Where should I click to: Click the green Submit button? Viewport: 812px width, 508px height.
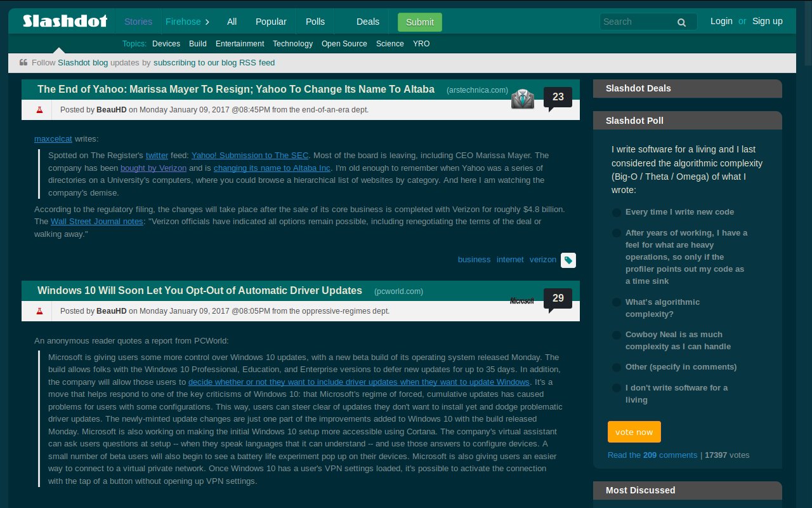(x=420, y=22)
